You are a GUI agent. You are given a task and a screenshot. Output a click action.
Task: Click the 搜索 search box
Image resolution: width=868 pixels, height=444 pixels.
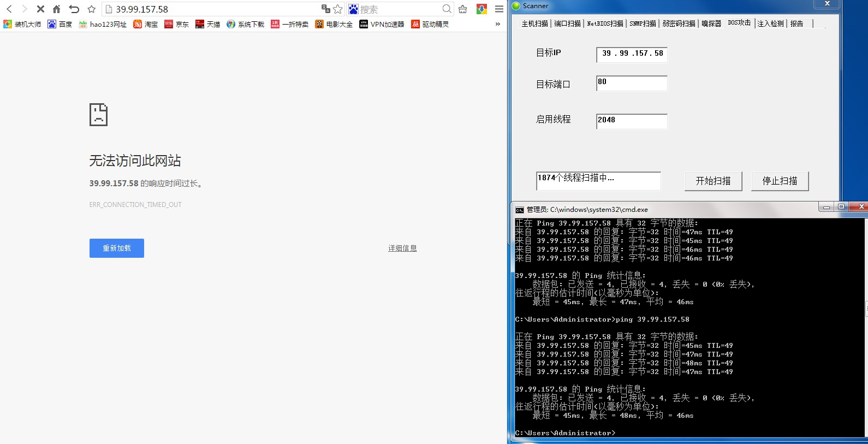point(400,9)
